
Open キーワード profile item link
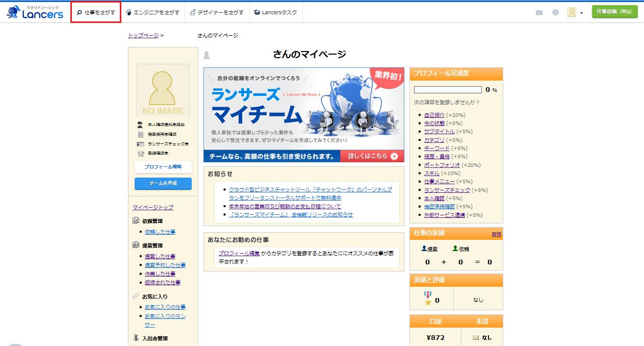pyautogui.click(x=437, y=148)
